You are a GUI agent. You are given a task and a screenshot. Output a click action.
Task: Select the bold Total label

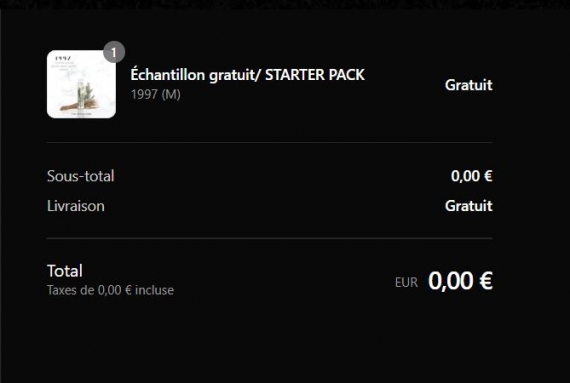coord(65,271)
